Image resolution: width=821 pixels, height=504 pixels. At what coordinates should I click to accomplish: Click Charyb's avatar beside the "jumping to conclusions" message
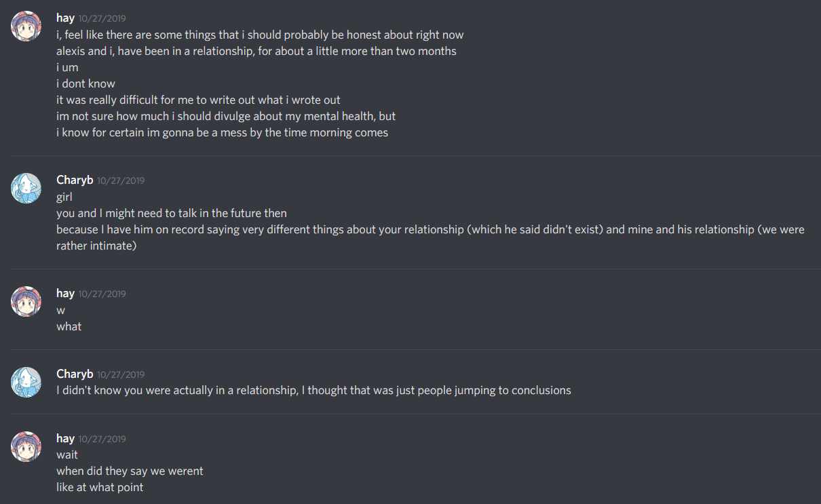point(26,382)
